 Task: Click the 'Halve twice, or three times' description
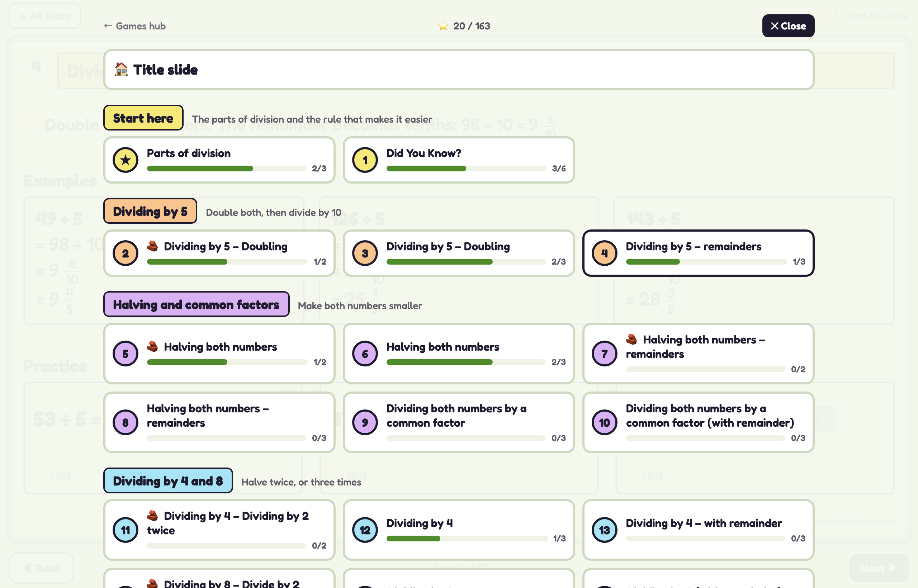pyautogui.click(x=301, y=482)
